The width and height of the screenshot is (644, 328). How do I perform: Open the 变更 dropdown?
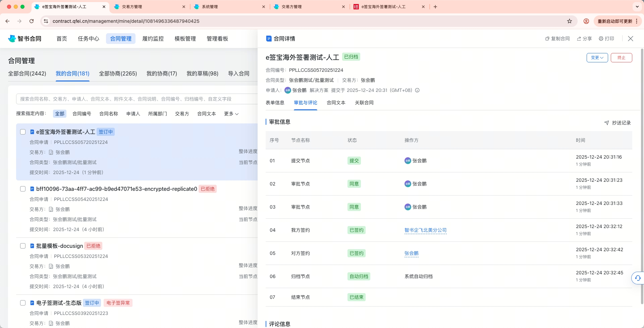pyautogui.click(x=597, y=57)
